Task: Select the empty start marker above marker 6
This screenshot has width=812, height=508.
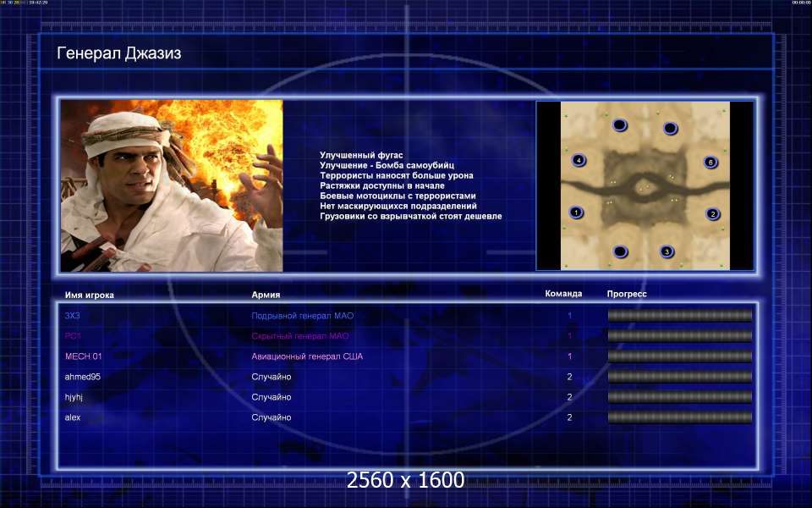Action: pos(670,129)
